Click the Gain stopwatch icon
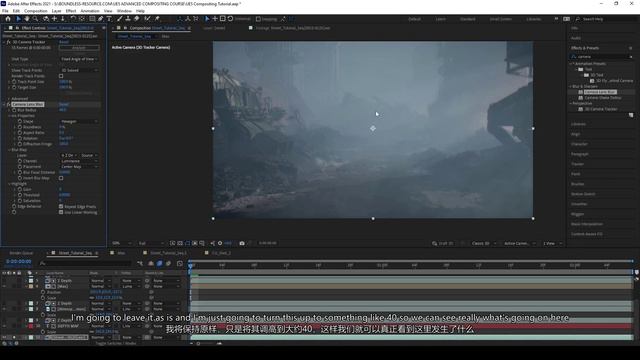This screenshot has height=360, width=640. click(x=20, y=189)
